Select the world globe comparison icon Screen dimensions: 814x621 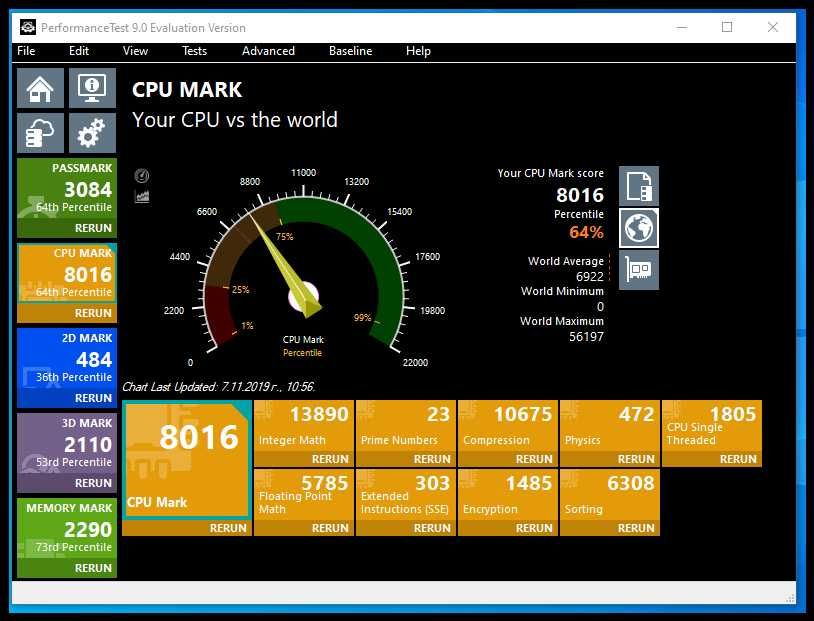point(639,228)
